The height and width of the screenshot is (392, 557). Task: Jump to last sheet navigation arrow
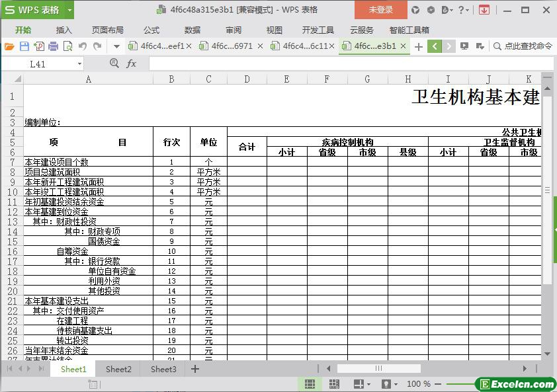pyautogui.click(x=41, y=369)
